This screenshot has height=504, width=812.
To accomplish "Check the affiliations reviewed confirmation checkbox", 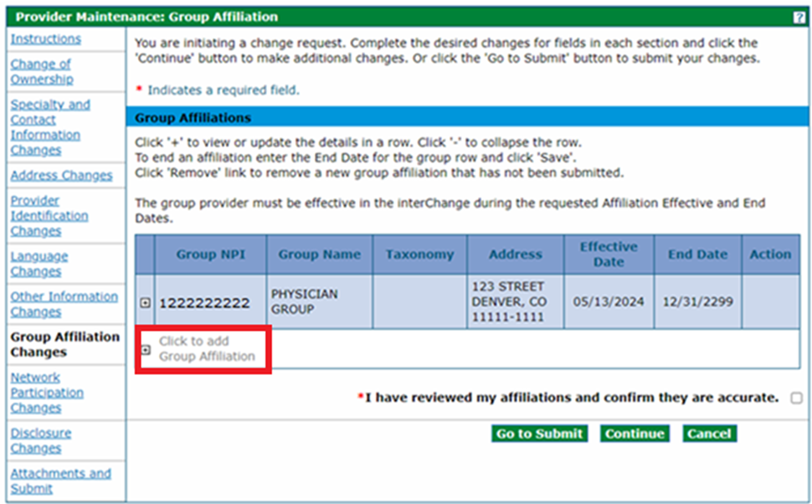I will click(795, 399).
